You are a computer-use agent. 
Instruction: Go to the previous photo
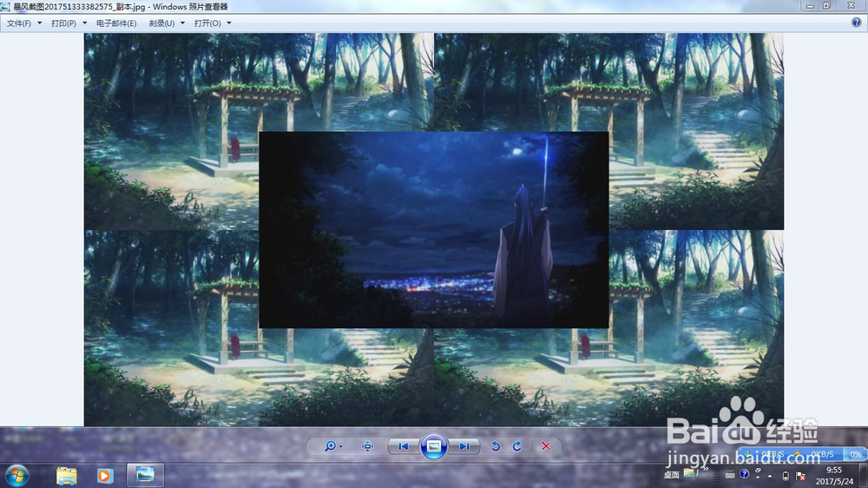click(403, 446)
